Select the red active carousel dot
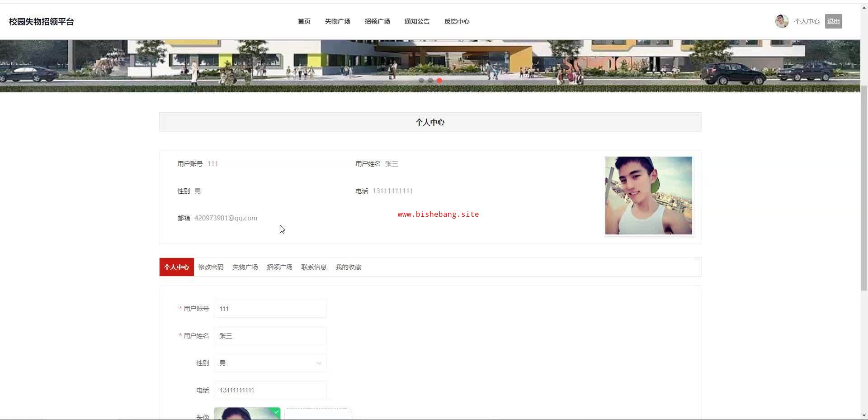Viewport: 868px width, 420px height. [439, 81]
